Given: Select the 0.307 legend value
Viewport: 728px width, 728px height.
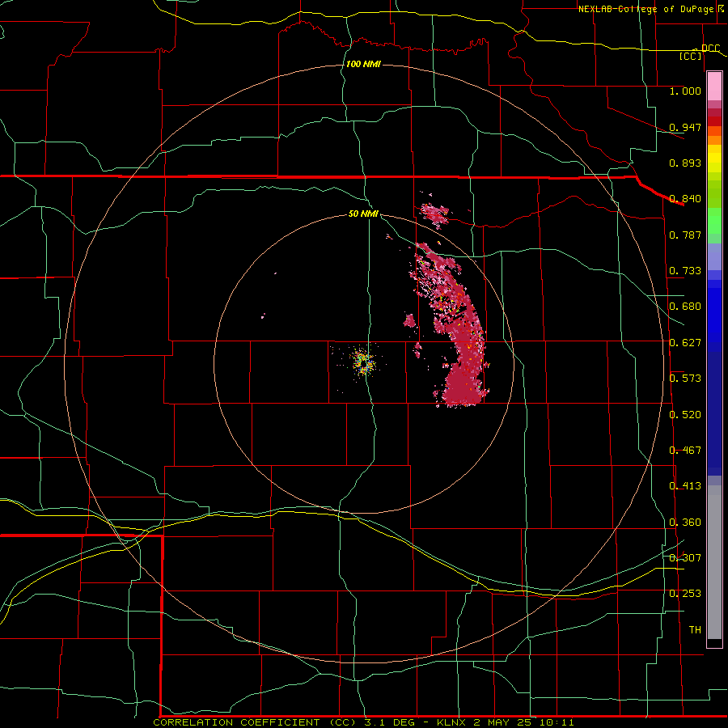Looking at the screenshot, I should (685, 558).
